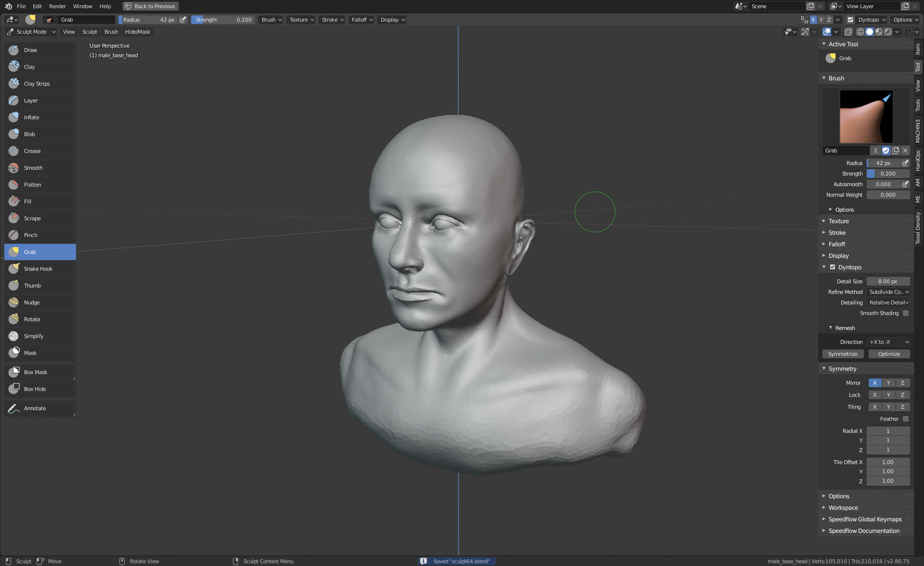Select the Clay Strips brush tool
924x566 pixels.
point(37,84)
